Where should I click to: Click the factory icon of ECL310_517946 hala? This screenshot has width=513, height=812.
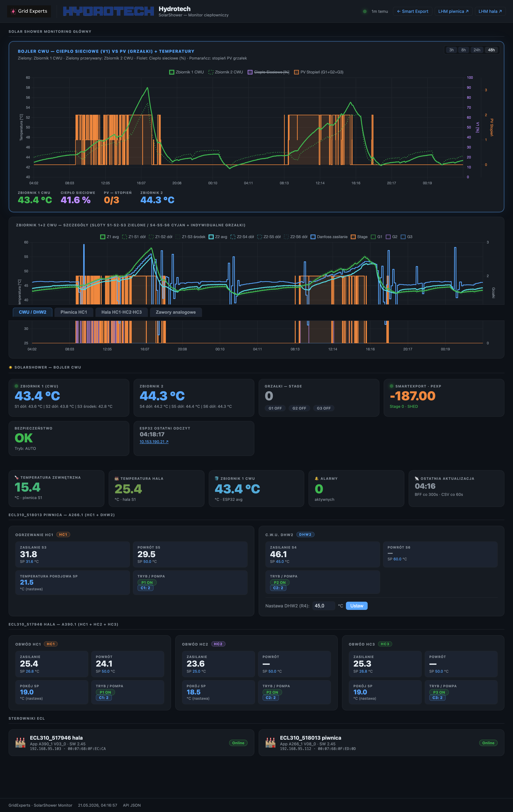tap(20, 742)
